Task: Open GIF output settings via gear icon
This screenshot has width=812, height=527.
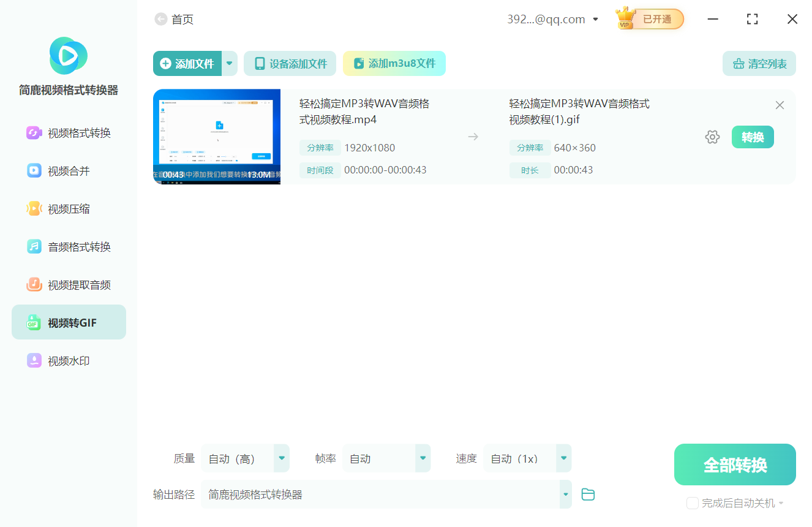Action: tap(712, 137)
